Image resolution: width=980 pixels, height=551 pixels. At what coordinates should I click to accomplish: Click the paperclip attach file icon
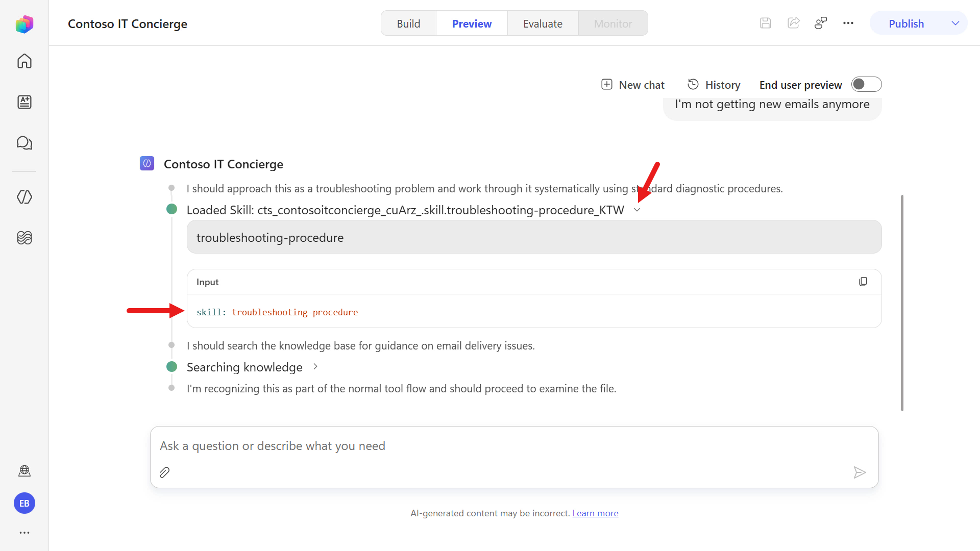(x=164, y=472)
